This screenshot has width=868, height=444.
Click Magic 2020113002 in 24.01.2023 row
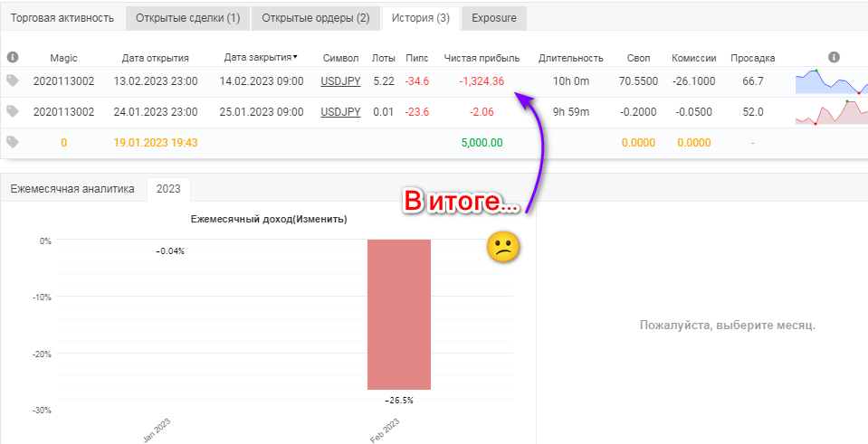click(x=63, y=112)
